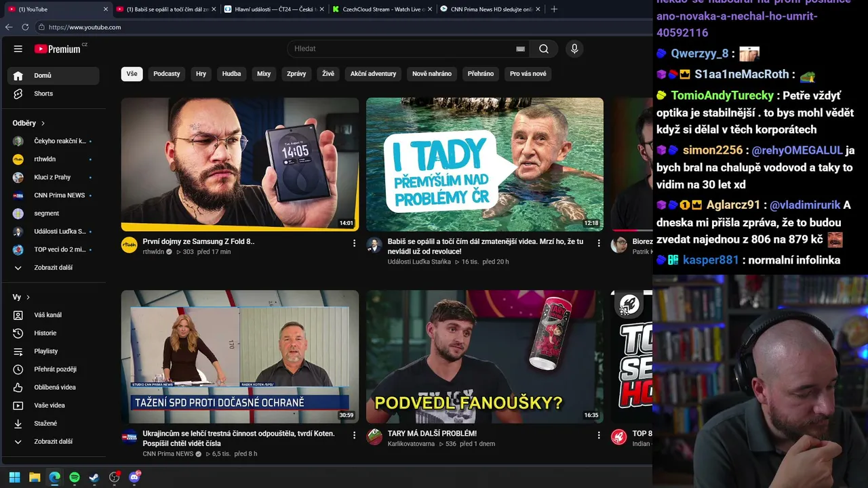The width and height of the screenshot is (868, 488).
Task: Play the TAŽENÍ SPD PROTI DOČASNÉ OCHRANĚ thumbnail
Action: (240, 357)
